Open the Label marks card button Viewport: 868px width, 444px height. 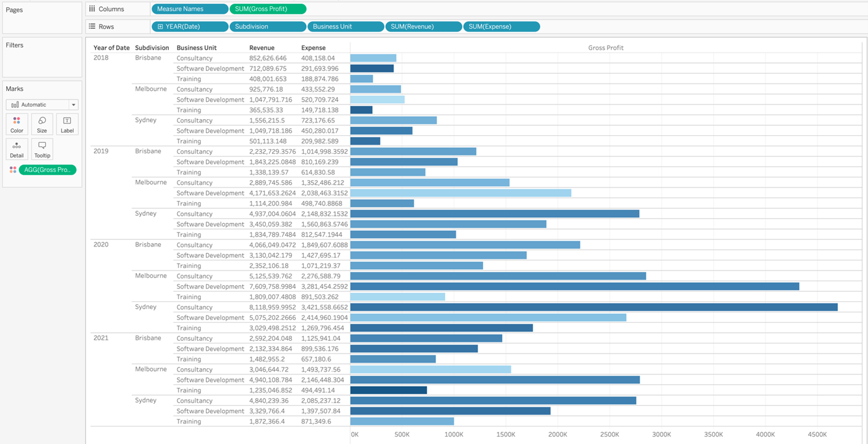click(67, 124)
